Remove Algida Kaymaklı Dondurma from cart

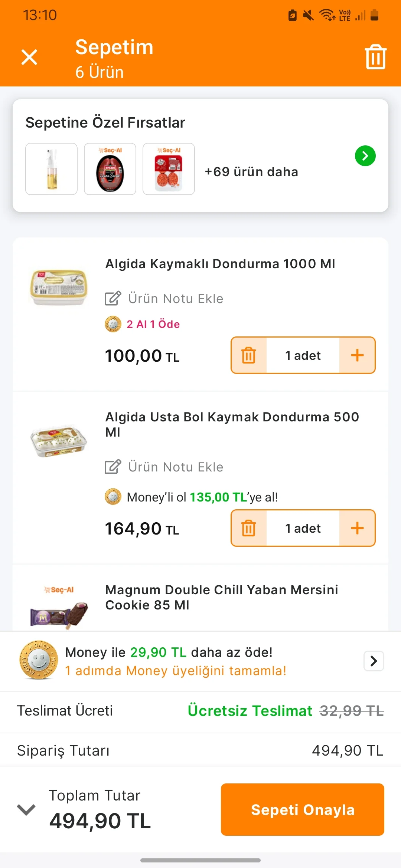click(249, 355)
